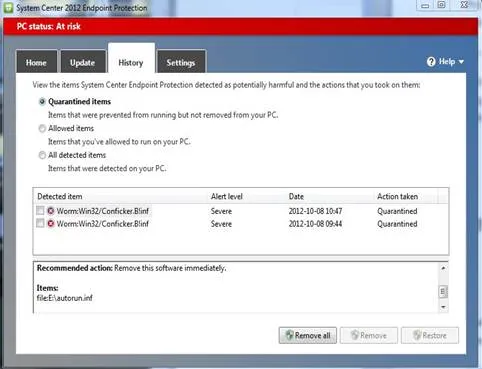Click the first Conficker worm red alert icon
Screen dimensions: 482x369
point(51,211)
